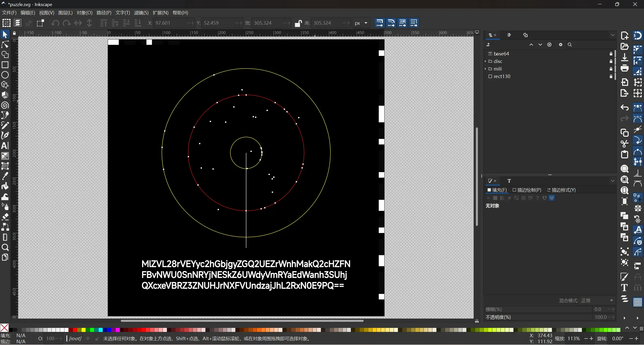
Task: Switch to the 描边绘制(P) tab
Action: 527,190
